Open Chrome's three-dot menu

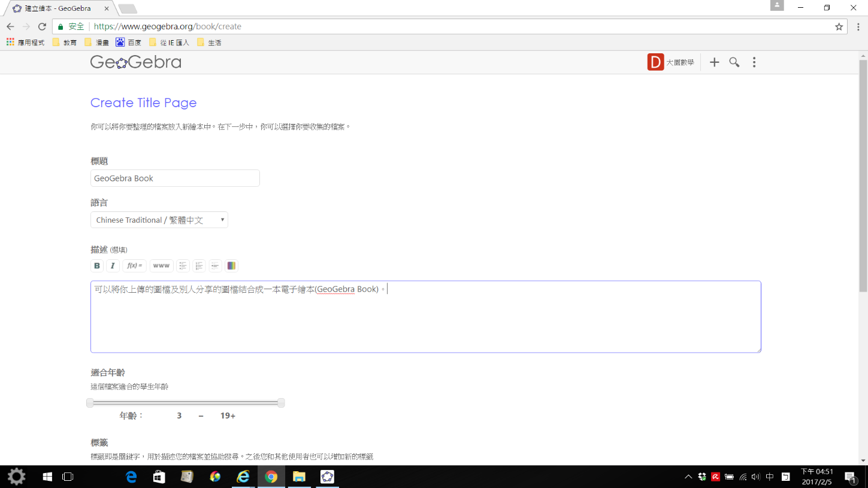coord(858,26)
